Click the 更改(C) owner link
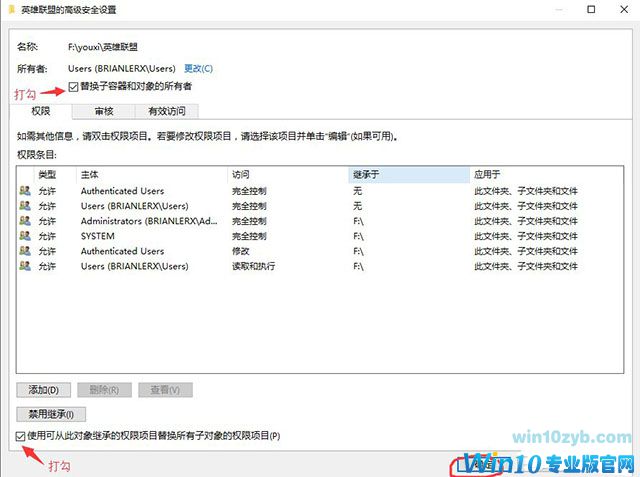The width and height of the screenshot is (640, 477). coord(198,68)
